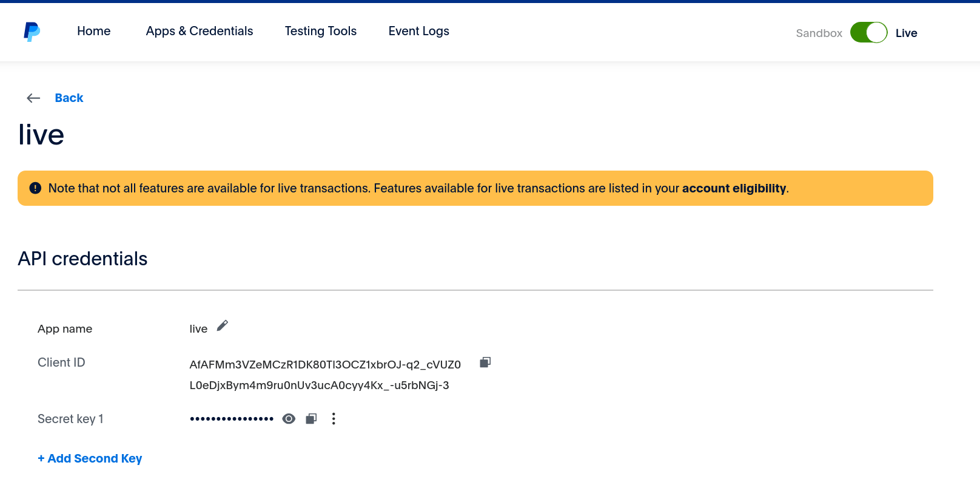The width and height of the screenshot is (980, 482).
Task: Click the back arrow icon
Action: (x=33, y=98)
